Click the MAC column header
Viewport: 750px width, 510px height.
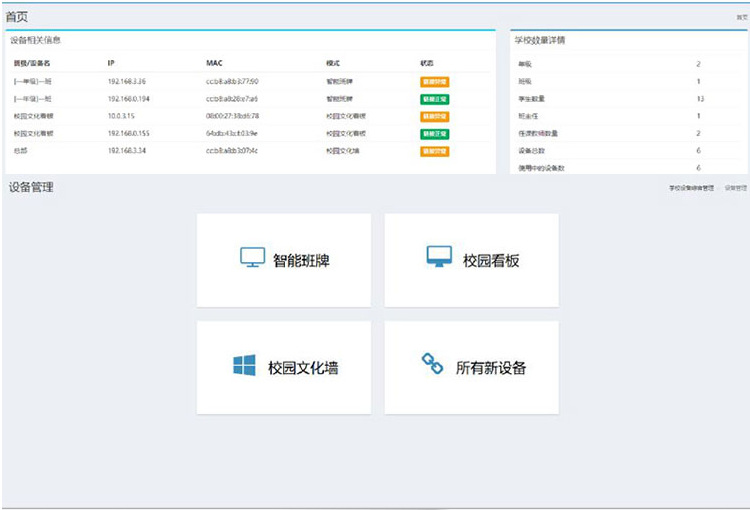(x=214, y=63)
